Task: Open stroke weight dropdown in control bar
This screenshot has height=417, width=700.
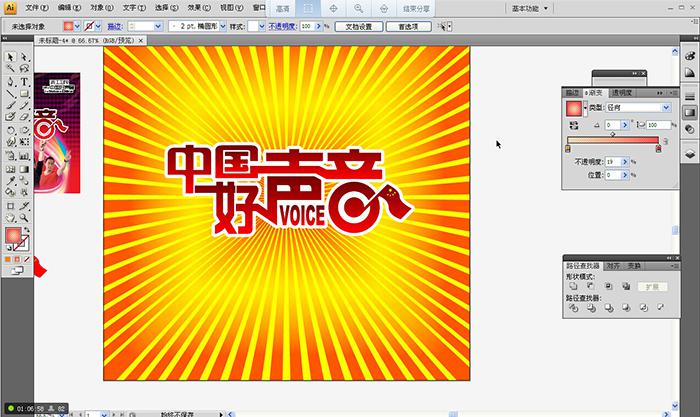Action: click(x=158, y=26)
